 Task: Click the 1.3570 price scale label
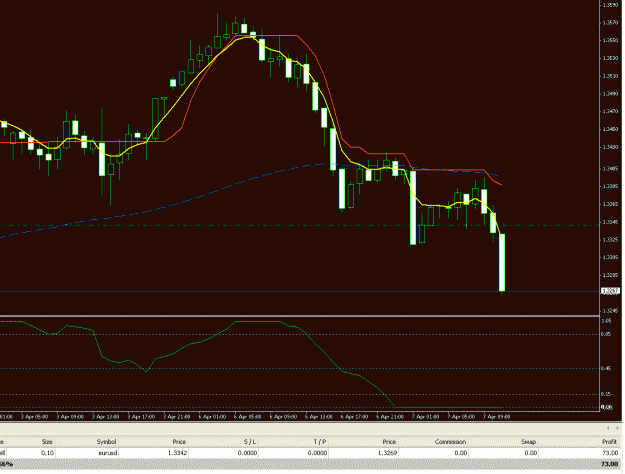(x=610, y=23)
